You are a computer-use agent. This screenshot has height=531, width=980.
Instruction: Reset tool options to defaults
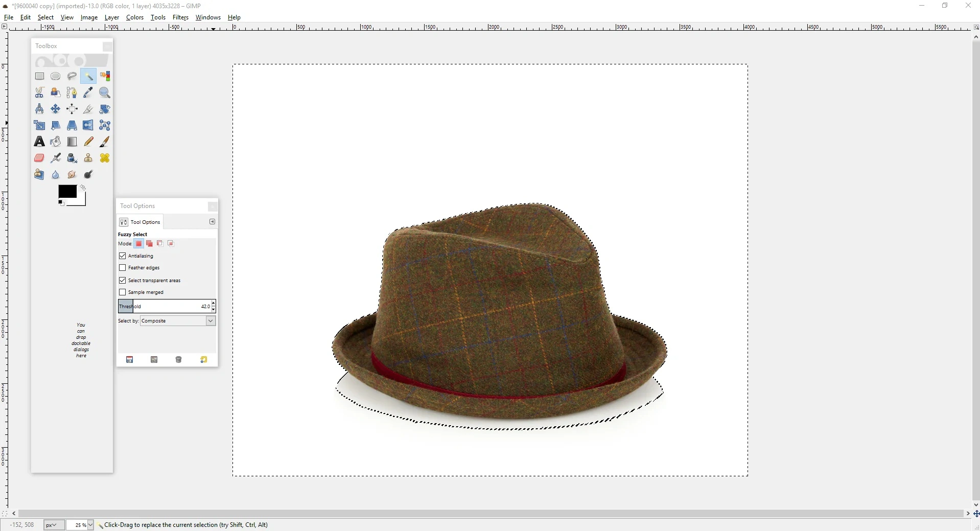click(203, 360)
